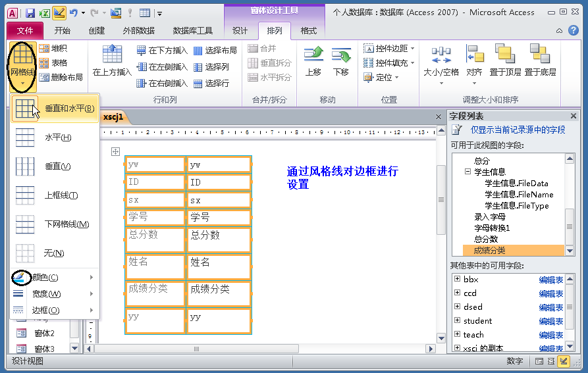
Task: Switch to Design (设计) ribbon tab
Action: click(x=240, y=31)
